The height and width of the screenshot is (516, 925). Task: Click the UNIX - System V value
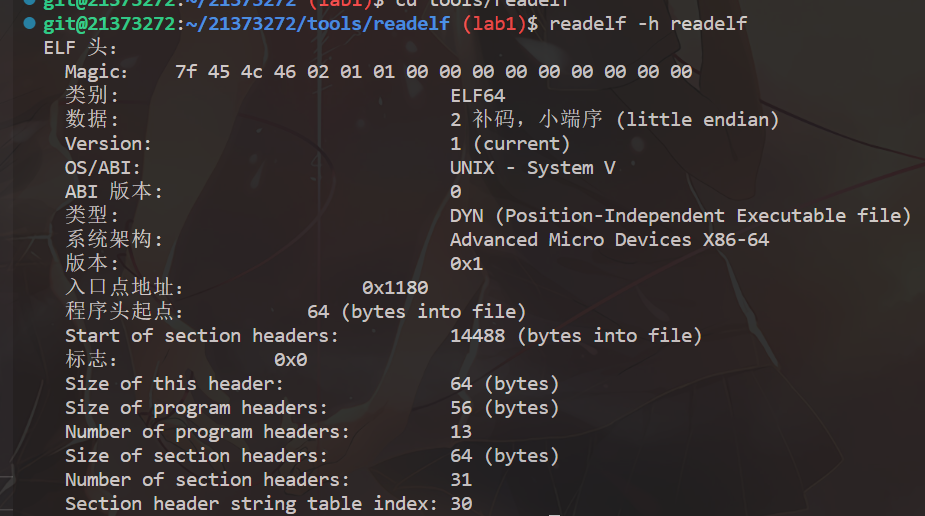[x=532, y=168]
